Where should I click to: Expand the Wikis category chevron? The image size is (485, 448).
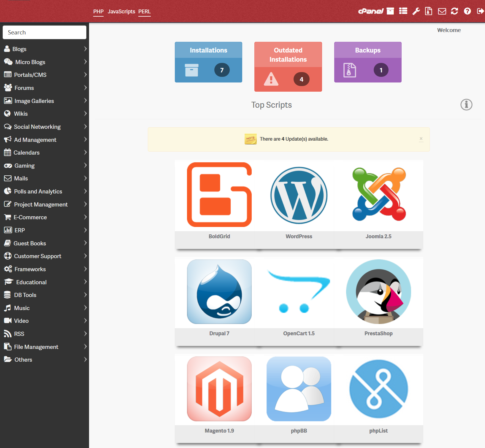85,113
